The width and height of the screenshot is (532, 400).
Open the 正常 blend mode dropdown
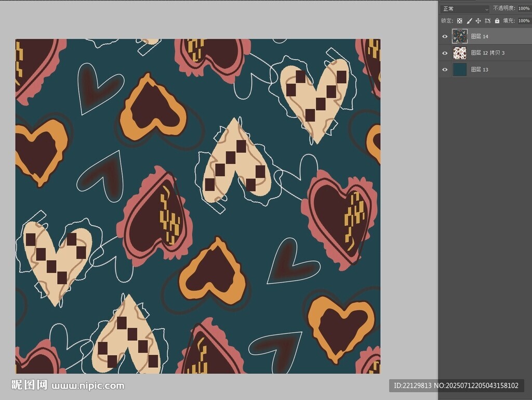pyautogui.click(x=465, y=9)
